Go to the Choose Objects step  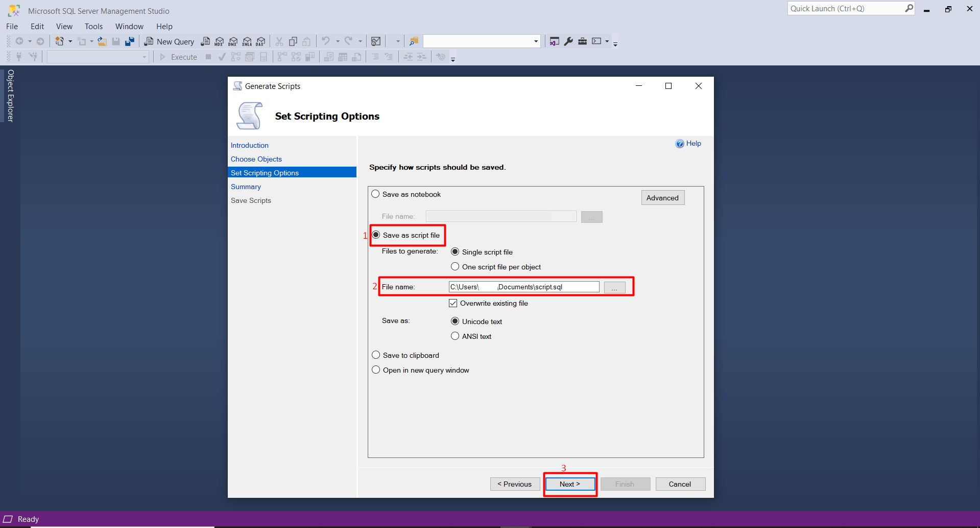[256, 159]
